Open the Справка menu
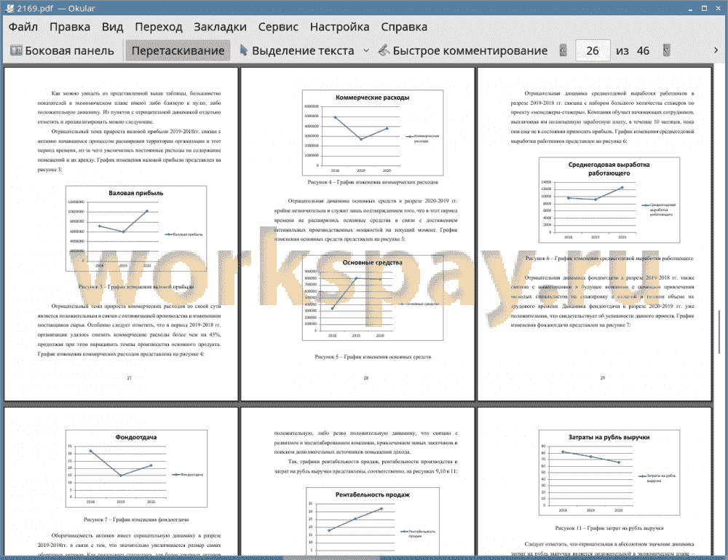The image size is (728, 560). click(404, 27)
